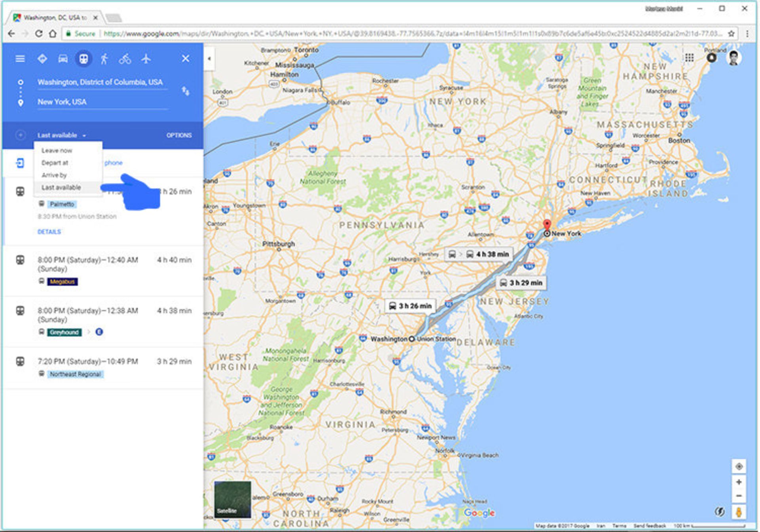The width and height of the screenshot is (760, 532).
Task: Click the 3 h 29 min map label
Action: click(x=521, y=283)
